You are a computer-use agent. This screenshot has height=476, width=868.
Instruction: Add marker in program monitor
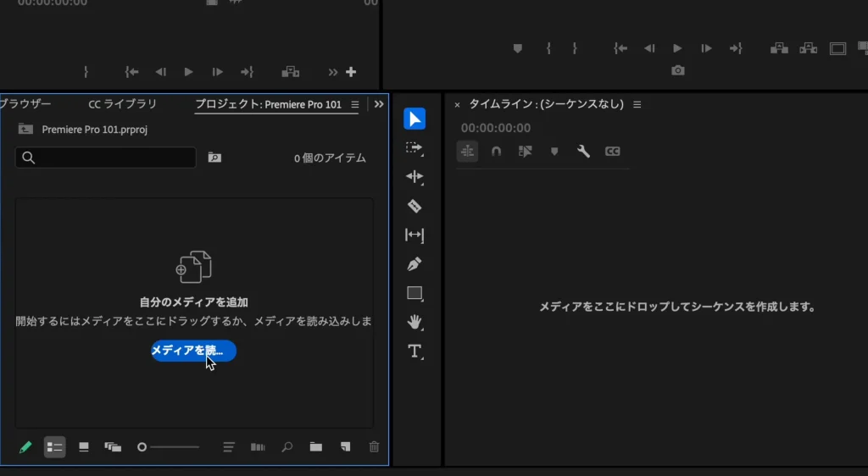tap(518, 48)
